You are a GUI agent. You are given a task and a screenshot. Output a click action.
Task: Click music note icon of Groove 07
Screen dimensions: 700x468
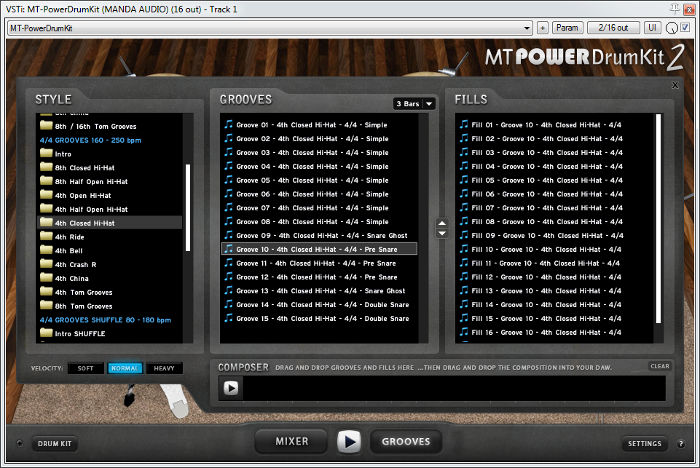click(x=229, y=207)
